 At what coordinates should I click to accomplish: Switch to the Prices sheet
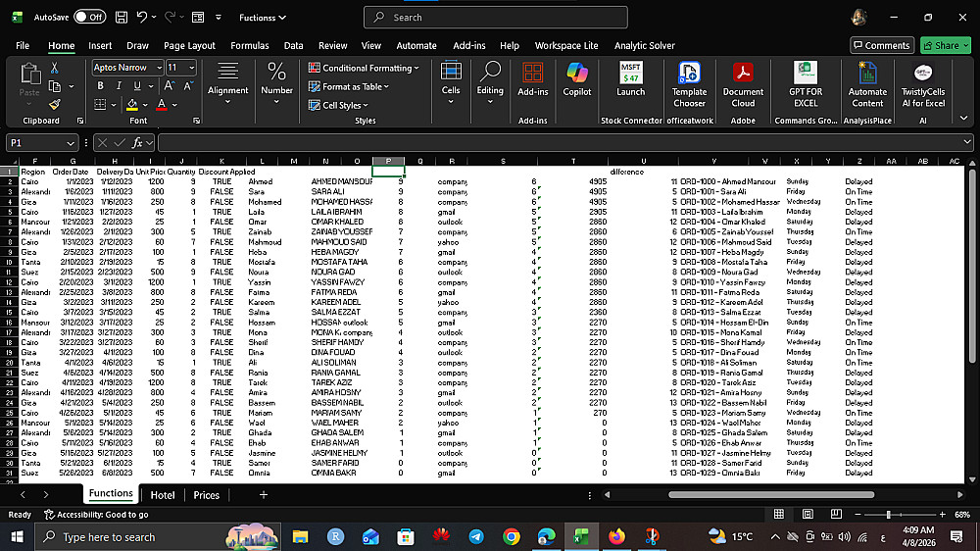click(x=206, y=495)
